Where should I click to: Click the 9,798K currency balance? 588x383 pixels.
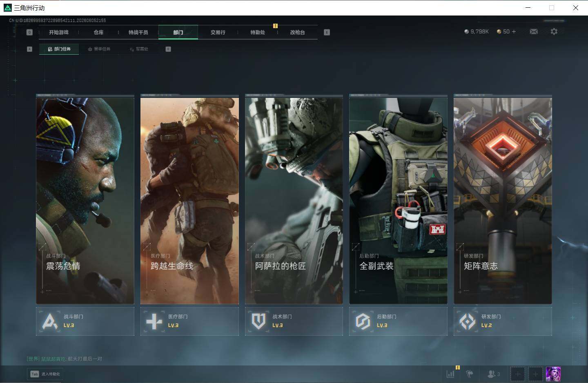point(477,31)
